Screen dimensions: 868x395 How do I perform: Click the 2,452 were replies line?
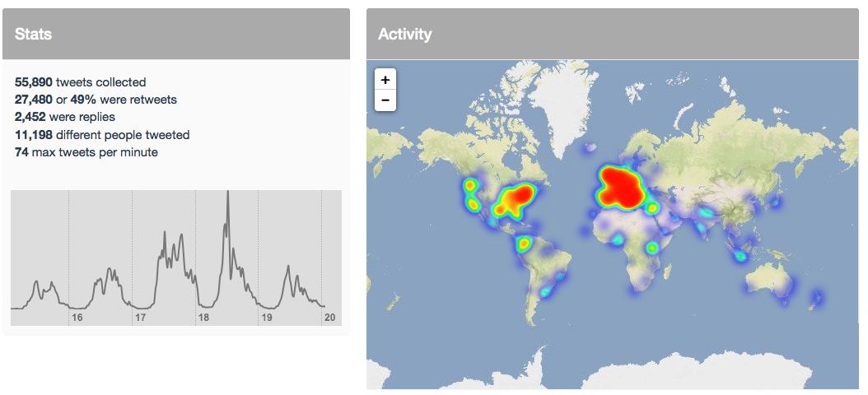[64, 117]
